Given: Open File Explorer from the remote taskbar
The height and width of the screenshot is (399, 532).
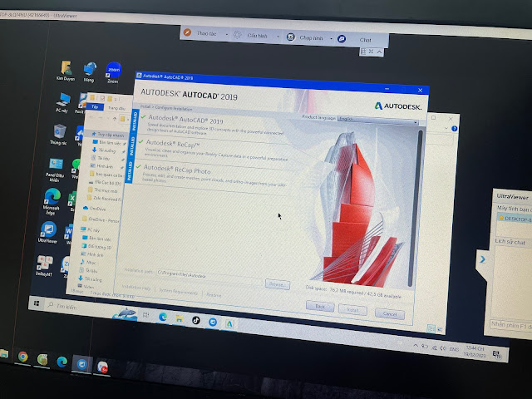Looking at the screenshot, I should click(x=180, y=318).
